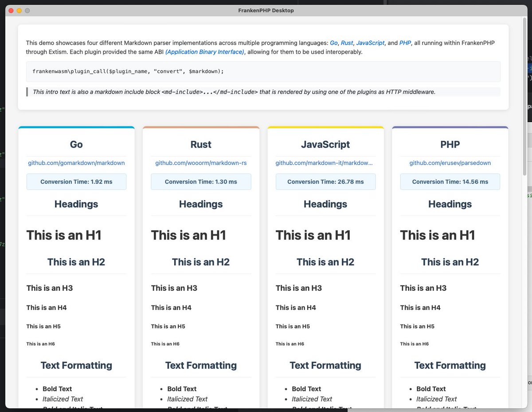Click "This is an H3" in JavaScript card
This screenshot has height=412, width=532.
299,288
